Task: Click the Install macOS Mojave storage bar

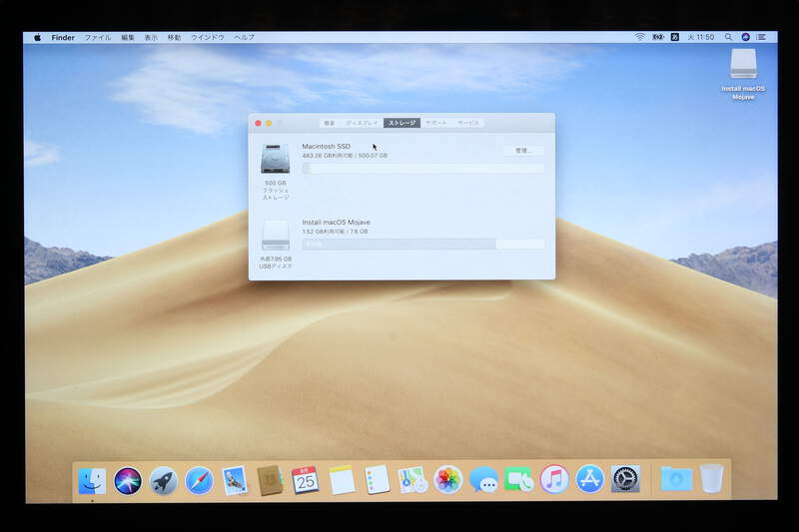Action: click(422, 244)
